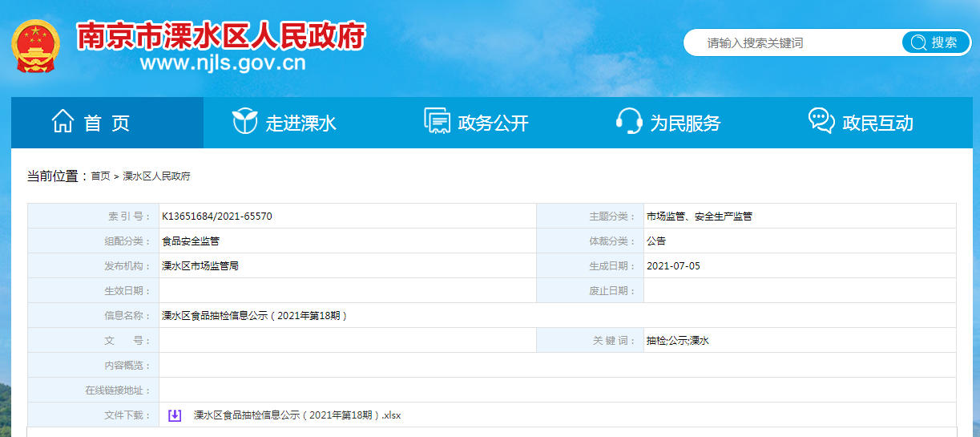Click the 当前位置 label
980x437 pixels.
tap(58, 176)
